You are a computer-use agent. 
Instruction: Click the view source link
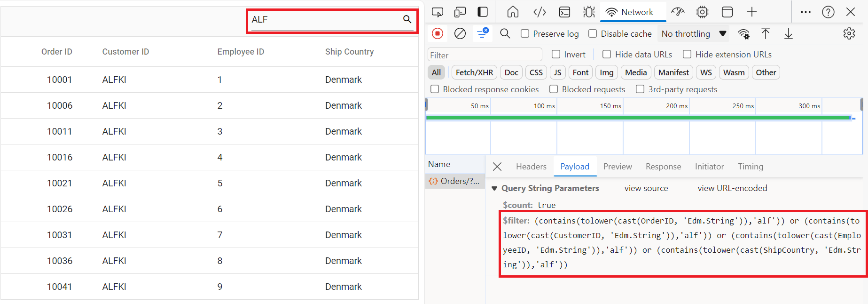(646, 188)
